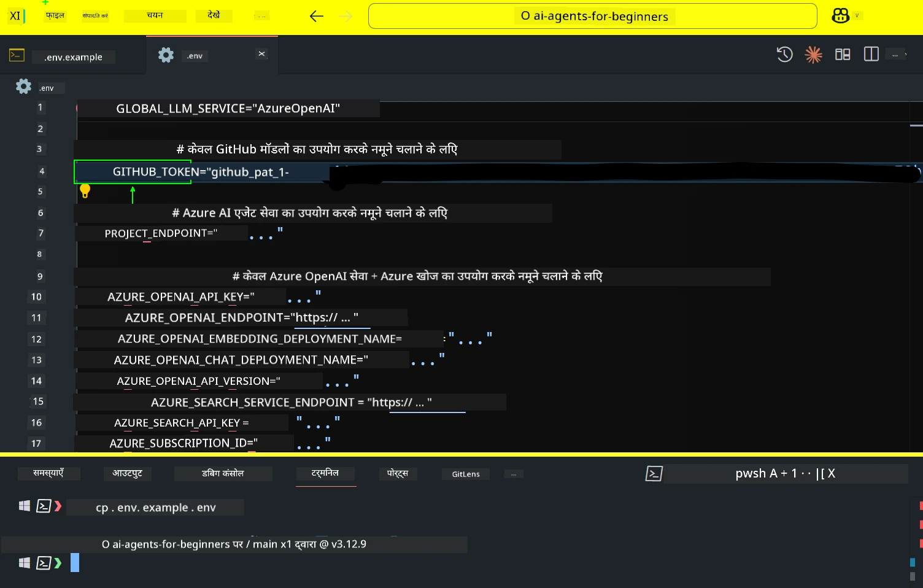Close the active .env editor tab
This screenshot has height=588, width=923.
click(262, 54)
